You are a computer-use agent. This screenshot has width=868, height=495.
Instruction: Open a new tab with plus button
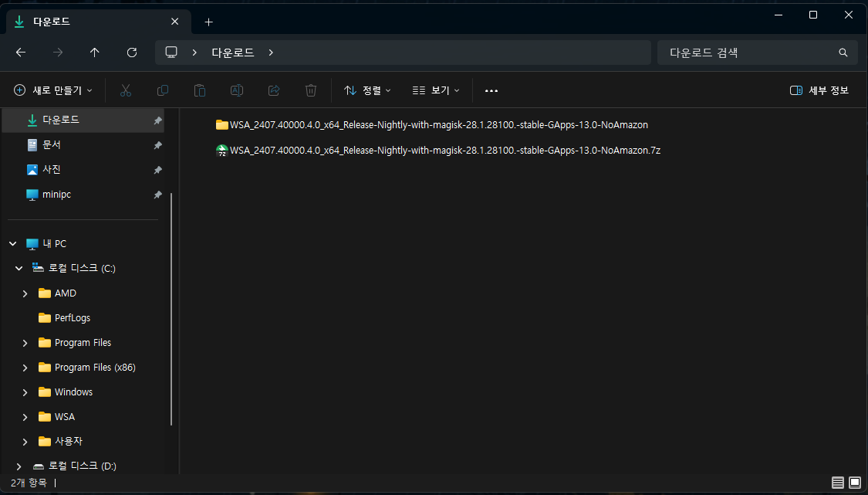click(x=208, y=22)
